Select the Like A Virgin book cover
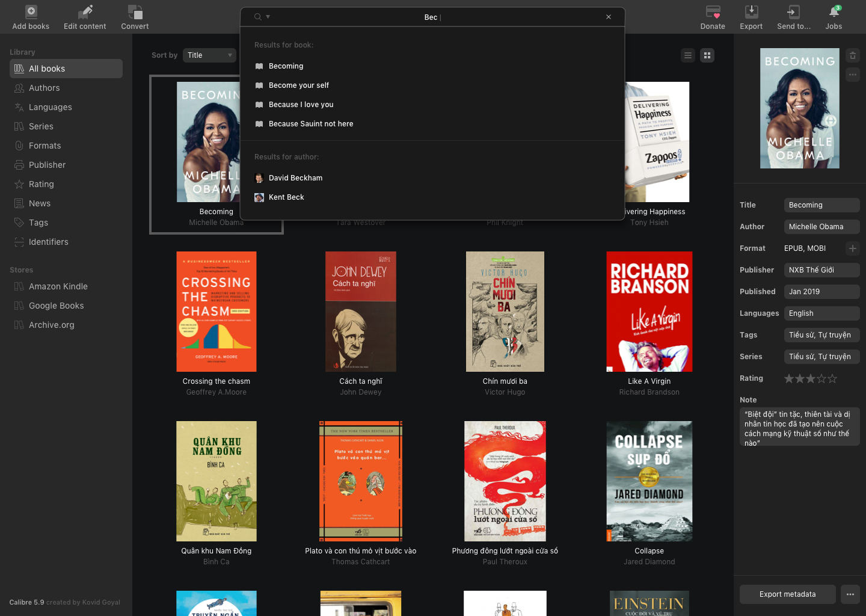 [x=649, y=312]
